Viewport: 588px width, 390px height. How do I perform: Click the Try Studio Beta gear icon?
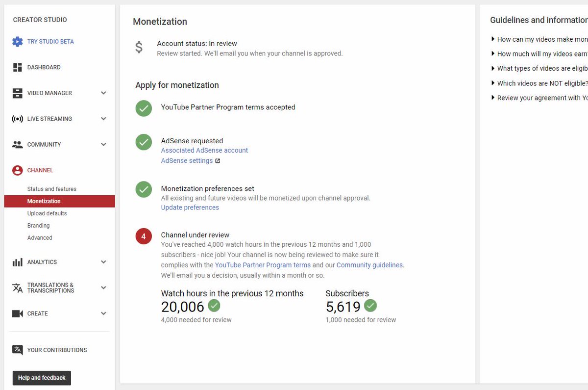point(18,42)
